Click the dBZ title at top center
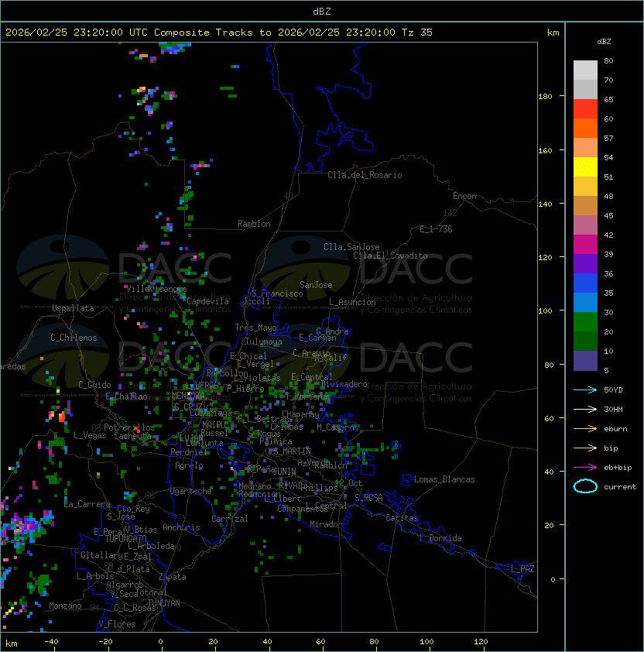Screen dimensions: 644x652 point(322,11)
